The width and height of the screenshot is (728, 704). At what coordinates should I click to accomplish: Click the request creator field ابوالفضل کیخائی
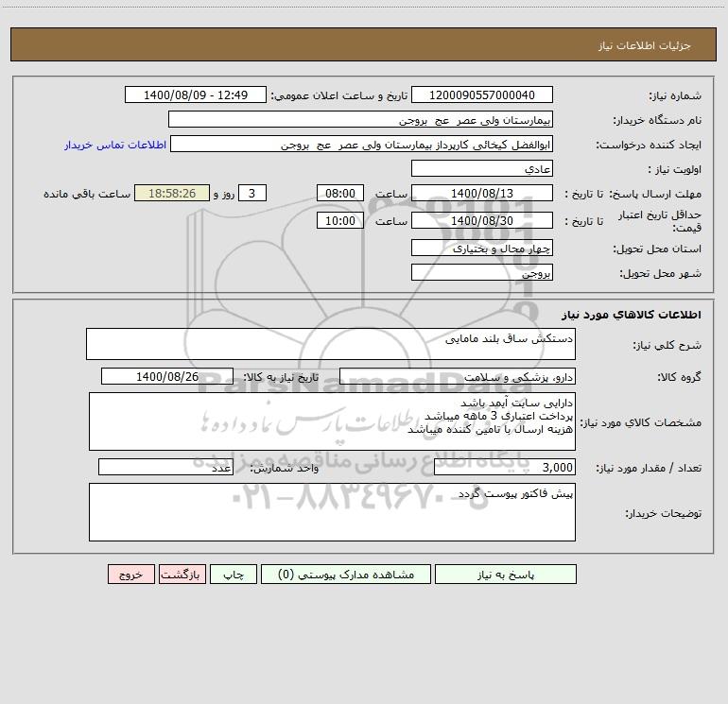coord(362,144)
